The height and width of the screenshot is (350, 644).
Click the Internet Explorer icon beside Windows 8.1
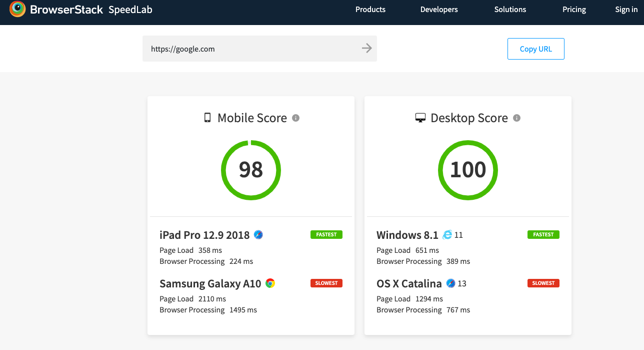click(446, 234)
